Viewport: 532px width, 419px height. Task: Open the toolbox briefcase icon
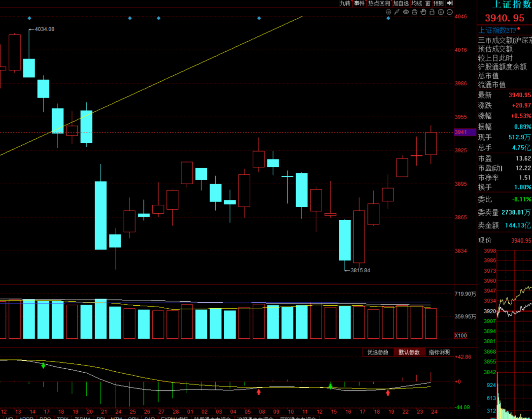(x=415, y=12)
